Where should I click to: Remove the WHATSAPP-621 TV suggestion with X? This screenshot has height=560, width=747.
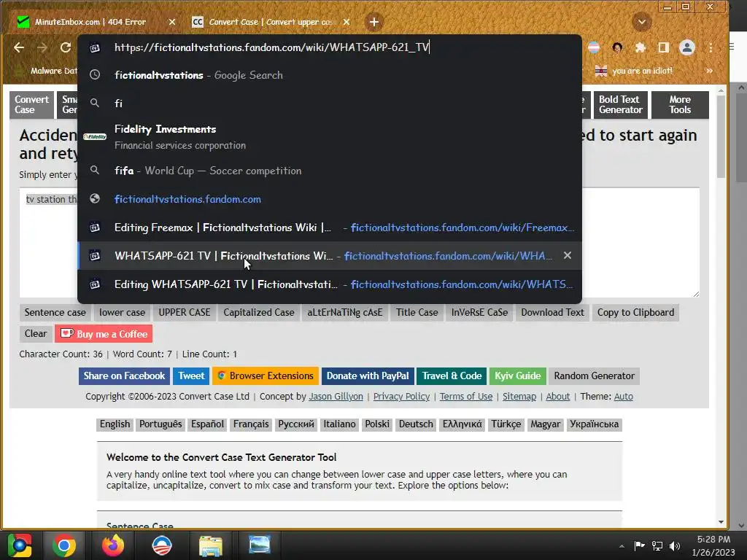click(567, 256)
